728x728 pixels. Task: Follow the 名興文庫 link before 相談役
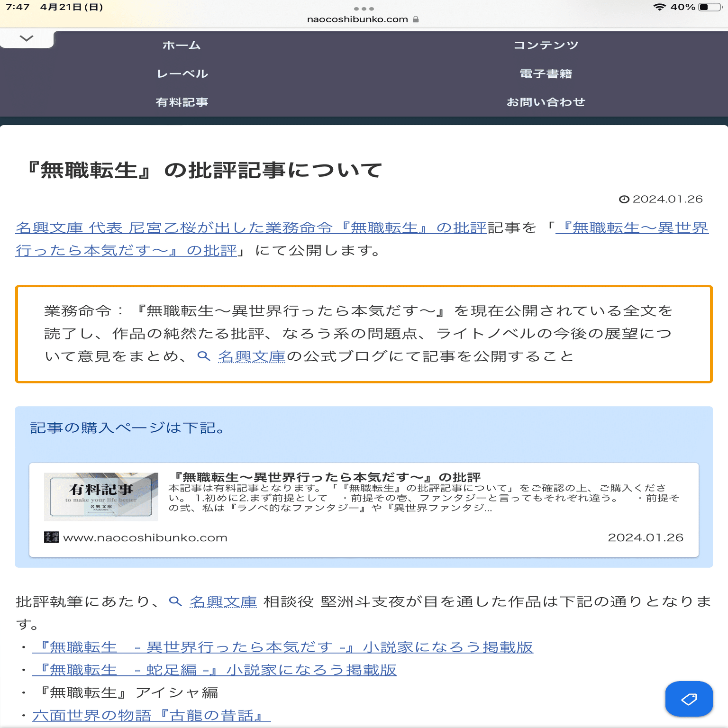pyautogui.click(x=223, y=602)
